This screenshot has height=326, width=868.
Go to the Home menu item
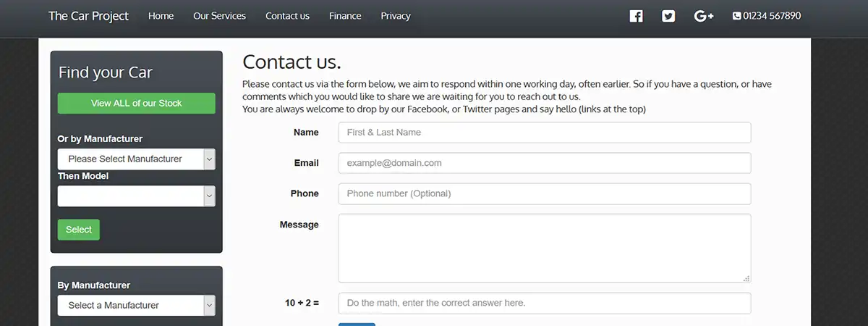click(161, 16)
